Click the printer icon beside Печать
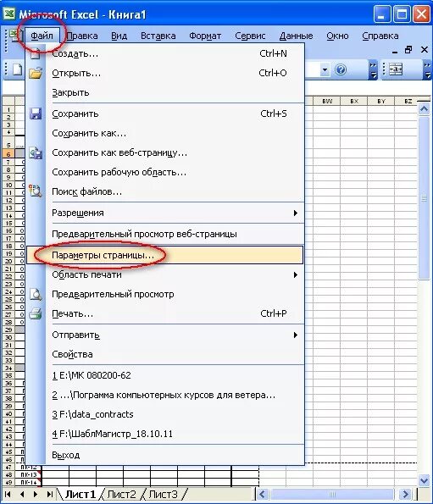433x504 pixels. click(x=36, y=313)
